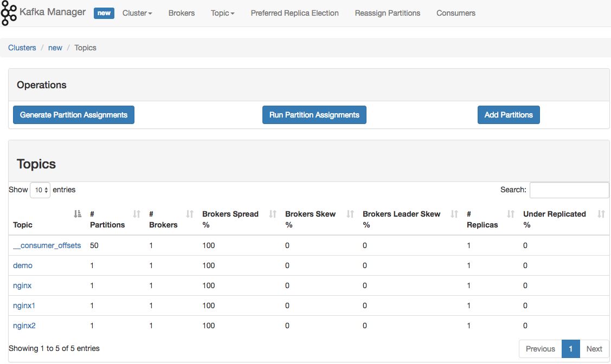Sort table by Topic column icon
611x364 pixels.
coord(78,214)
